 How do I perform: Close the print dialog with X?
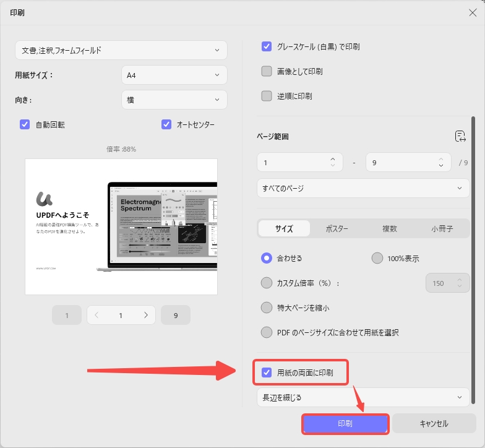473,12
